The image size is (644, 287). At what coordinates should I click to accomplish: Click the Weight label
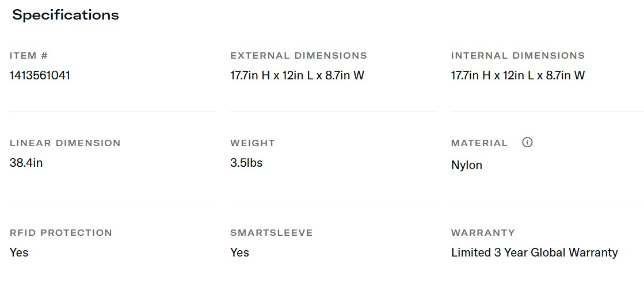coord(253,143)
